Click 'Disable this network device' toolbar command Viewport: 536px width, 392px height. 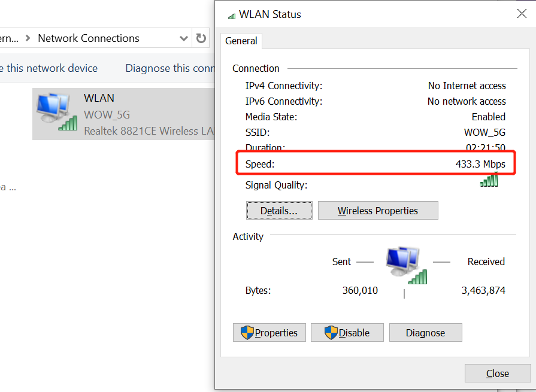49,68
